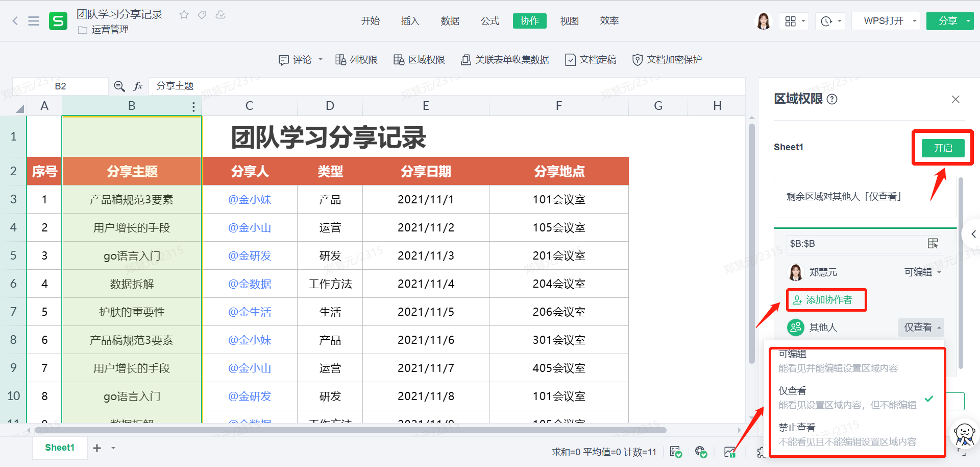
Task: Click the vertical sheet scrollbar thumb
Action: (x=751, y=244)
